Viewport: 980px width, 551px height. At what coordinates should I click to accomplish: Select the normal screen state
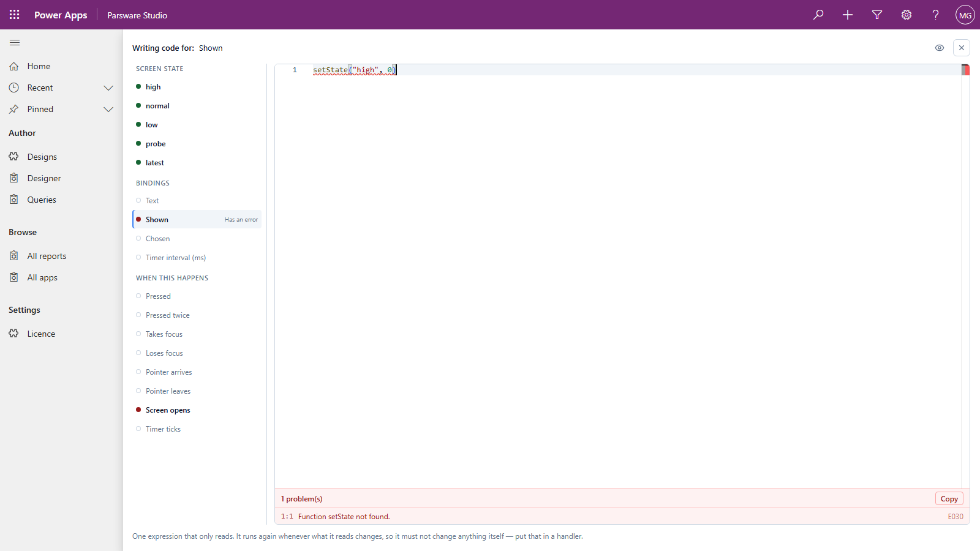197,106
